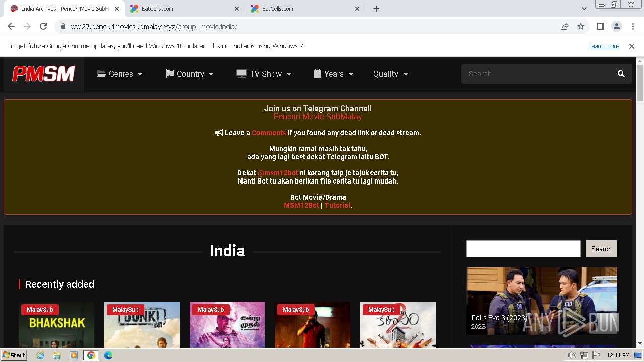Click the Country flag icon
The width and height of the screenshot is (644, 362).
[x=170, y=74]
